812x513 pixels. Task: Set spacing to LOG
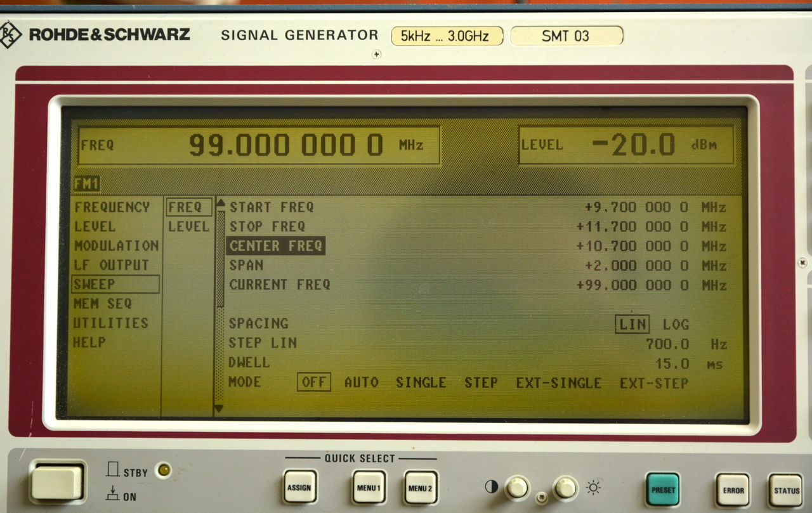676,325
